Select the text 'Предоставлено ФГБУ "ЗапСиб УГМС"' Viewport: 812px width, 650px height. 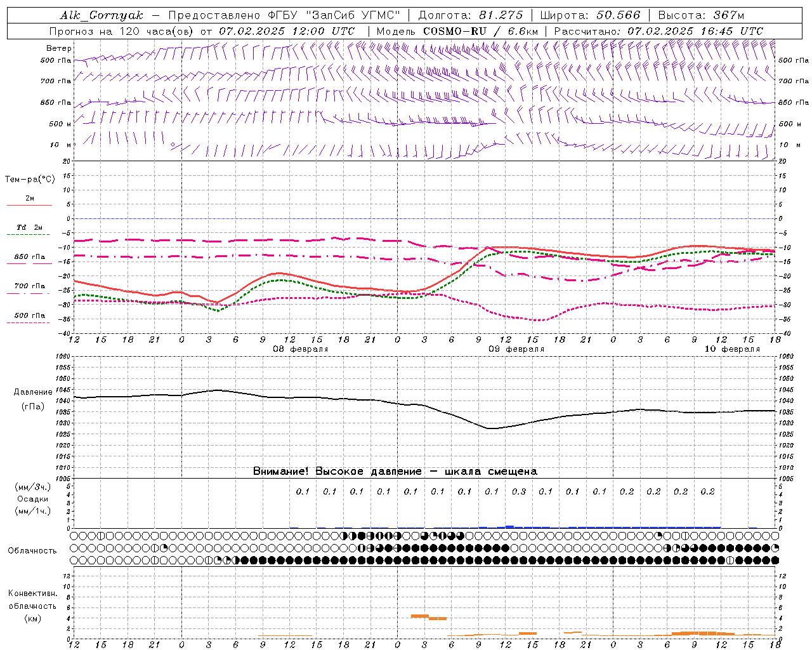(284, 15)
